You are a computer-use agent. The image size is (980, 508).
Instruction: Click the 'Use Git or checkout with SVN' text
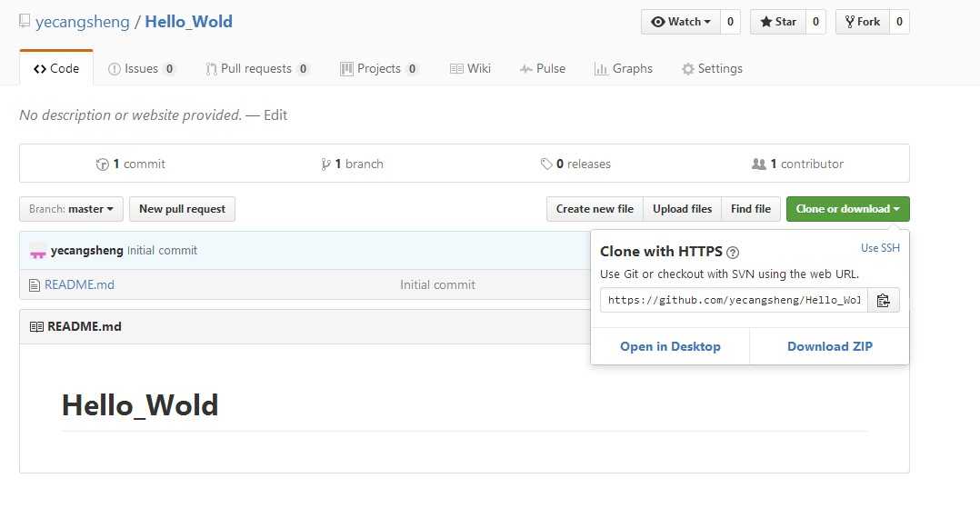click(729, 274)
